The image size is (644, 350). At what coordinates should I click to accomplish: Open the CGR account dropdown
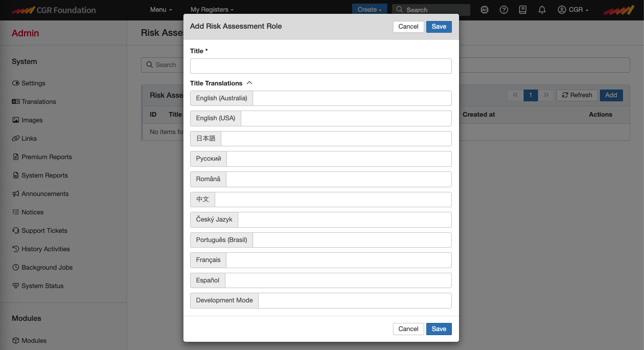[572, 9]
